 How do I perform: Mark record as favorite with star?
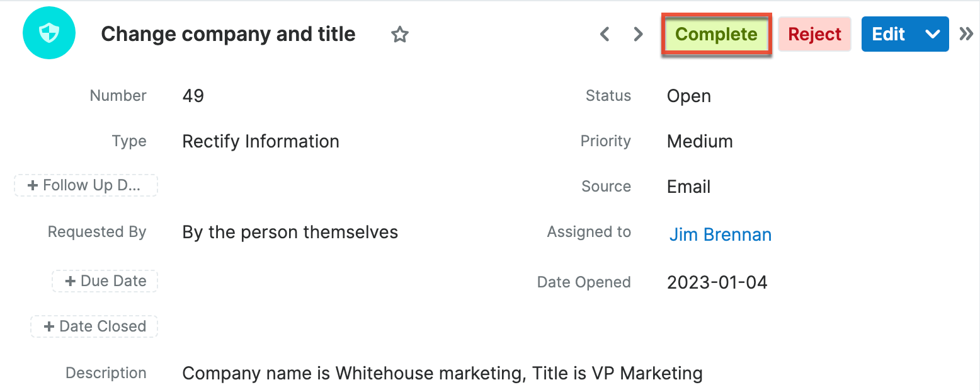click(400, 35)
